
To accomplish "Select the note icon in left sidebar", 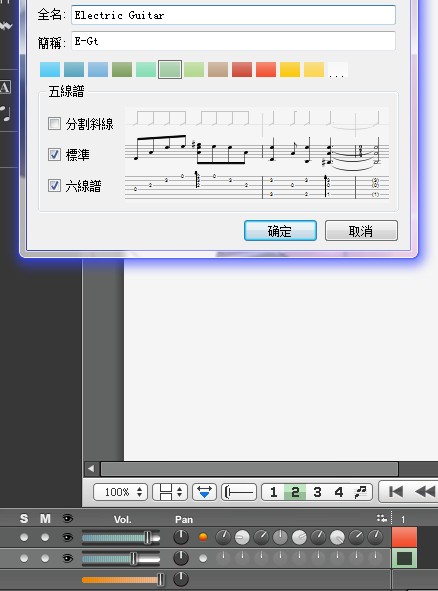I will coord(5,113).
